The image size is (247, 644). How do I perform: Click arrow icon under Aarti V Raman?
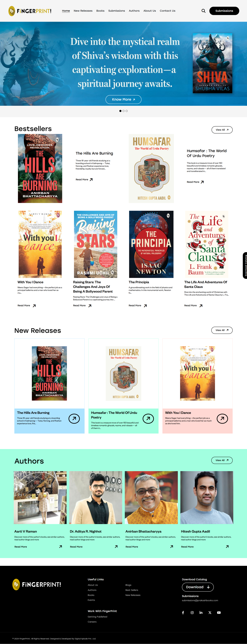[60, 547]
